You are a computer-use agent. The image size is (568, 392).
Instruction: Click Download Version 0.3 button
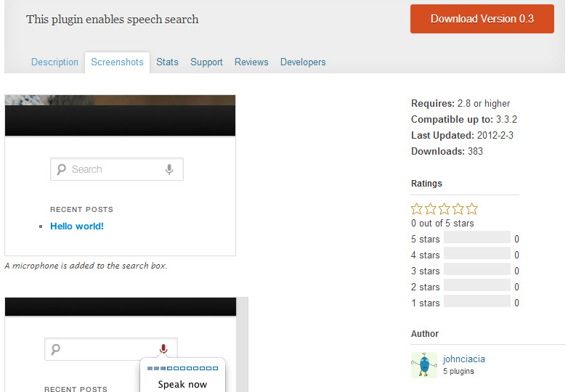pyautogui.click(x=482, y=19)
